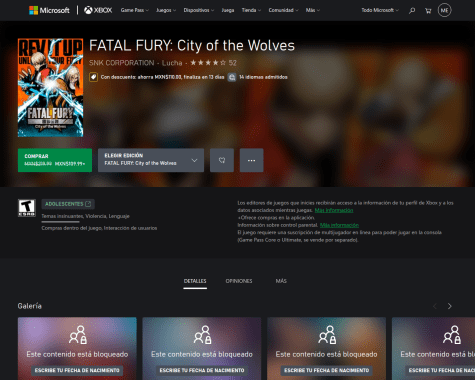Expand the Juegos menu
475x380 pixels.
[x=166, y=10]
